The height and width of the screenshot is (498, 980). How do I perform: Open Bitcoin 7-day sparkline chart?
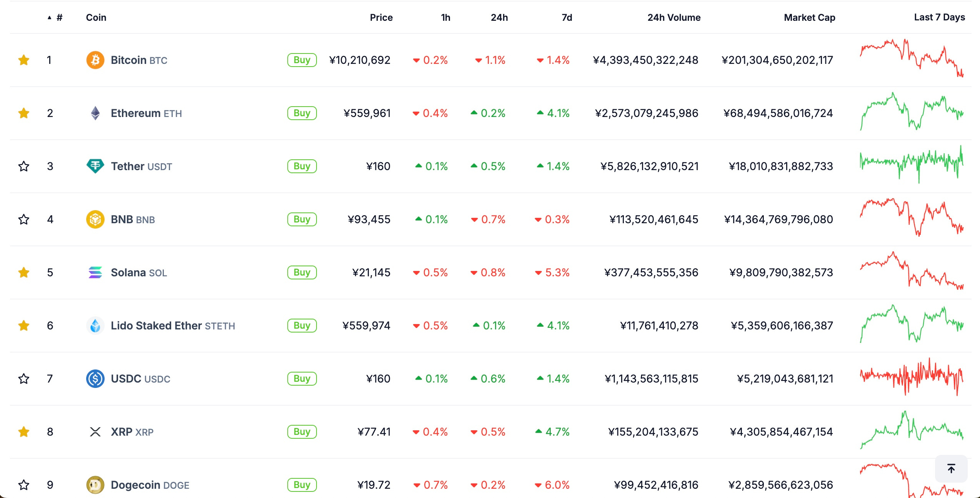click(912, 58)
